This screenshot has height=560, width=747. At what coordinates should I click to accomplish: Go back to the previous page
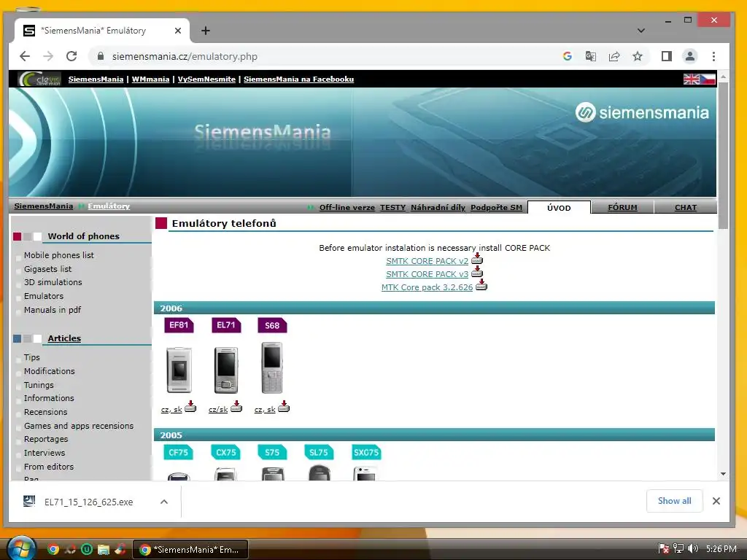(x=25, y=56)
